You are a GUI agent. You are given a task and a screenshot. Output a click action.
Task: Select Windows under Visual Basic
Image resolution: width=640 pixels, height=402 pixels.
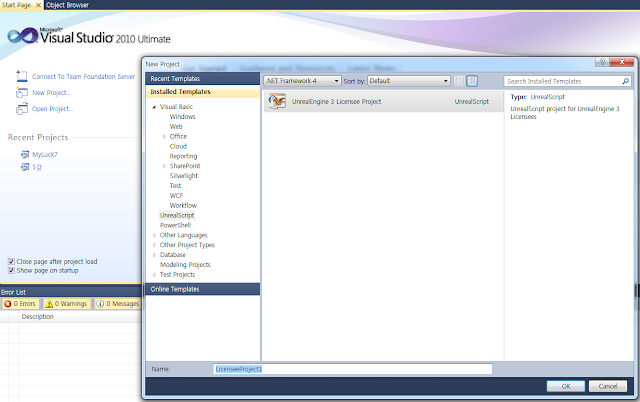tap(182, 117)
